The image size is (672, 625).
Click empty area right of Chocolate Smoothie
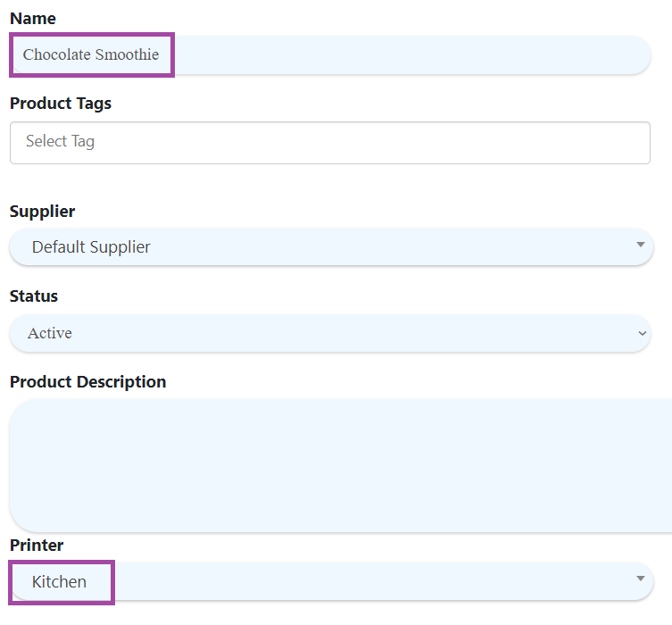coord(411,54)
